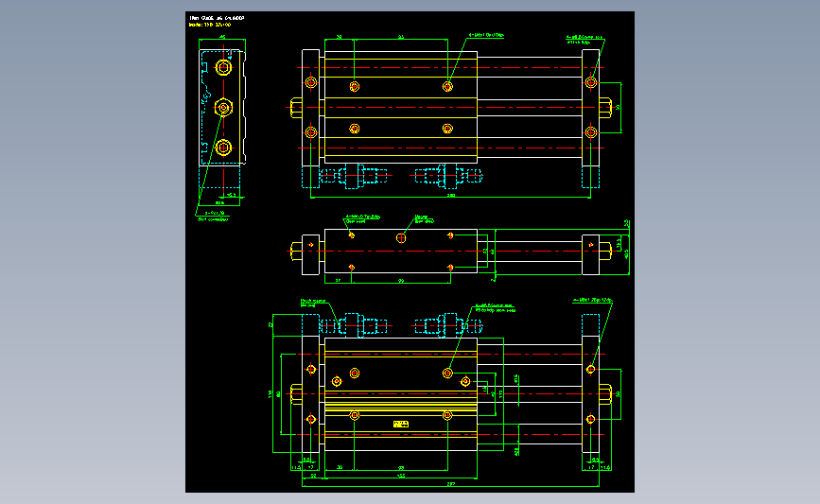820x504 pixels.
Task: Click the white title text line at drawing's top-left
Action: (217, 18)
